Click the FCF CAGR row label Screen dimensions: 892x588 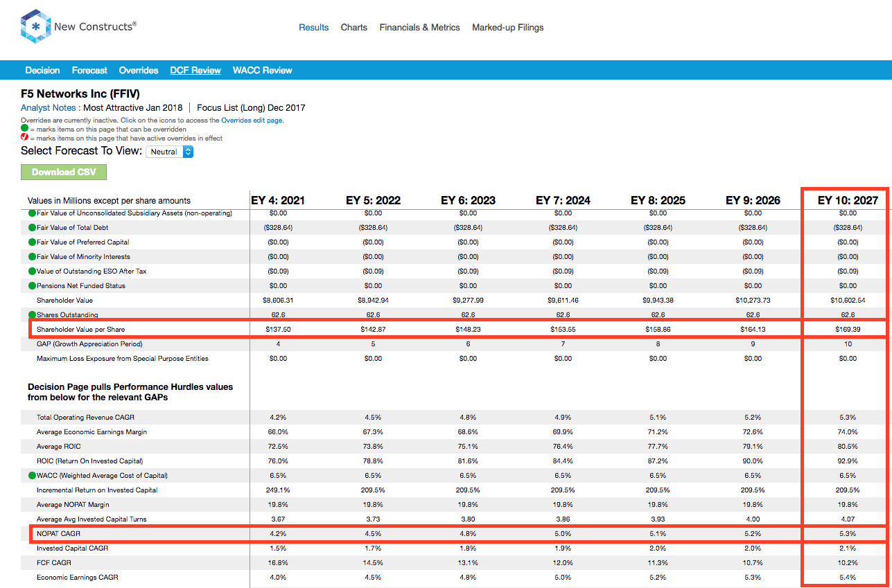[54, 562]
